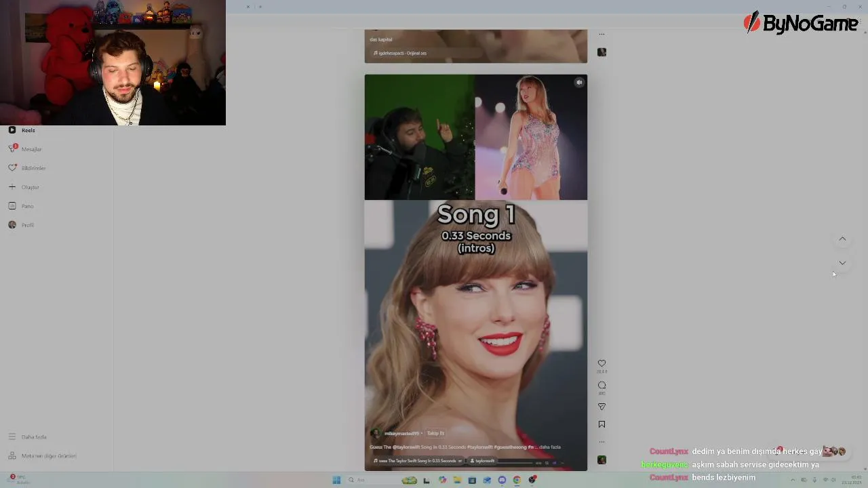This screenshot has height=488, width=868.
Task: Open the Taylor Swift Song audio chip
Action: (x=418, y=461)
